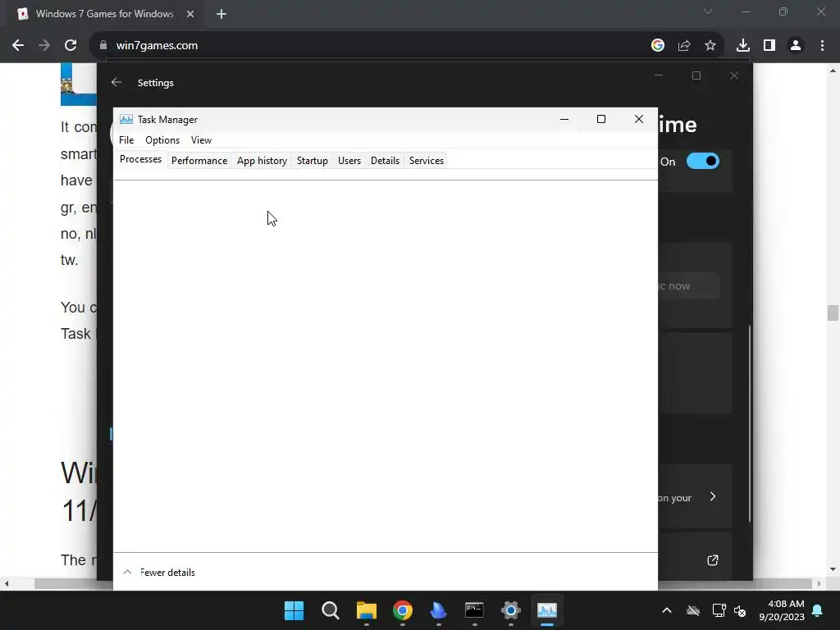Open the Users tab

[x=349, y=161]
